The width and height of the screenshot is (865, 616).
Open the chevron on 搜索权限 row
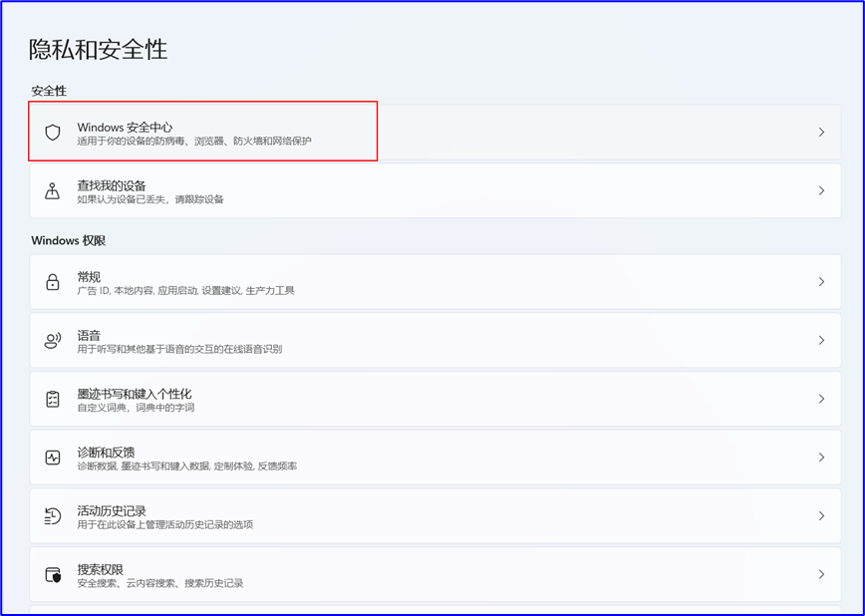tap(821, 574)
